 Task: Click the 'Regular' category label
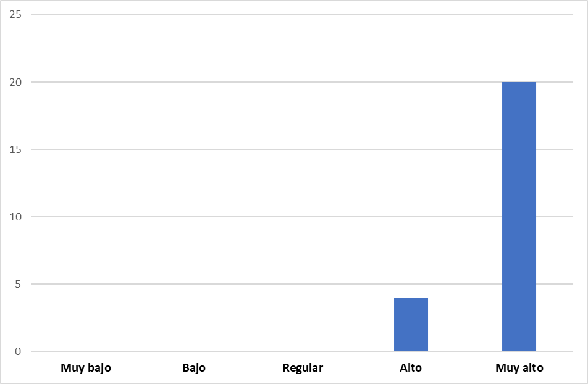point(303,368)
